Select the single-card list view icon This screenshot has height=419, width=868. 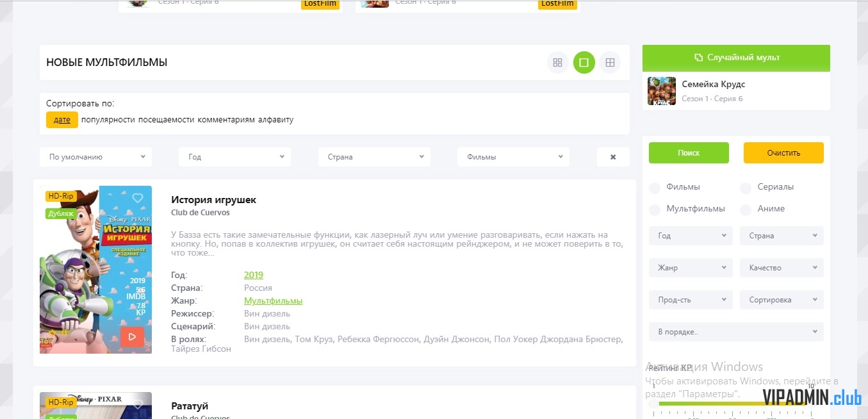click(584, 63)
